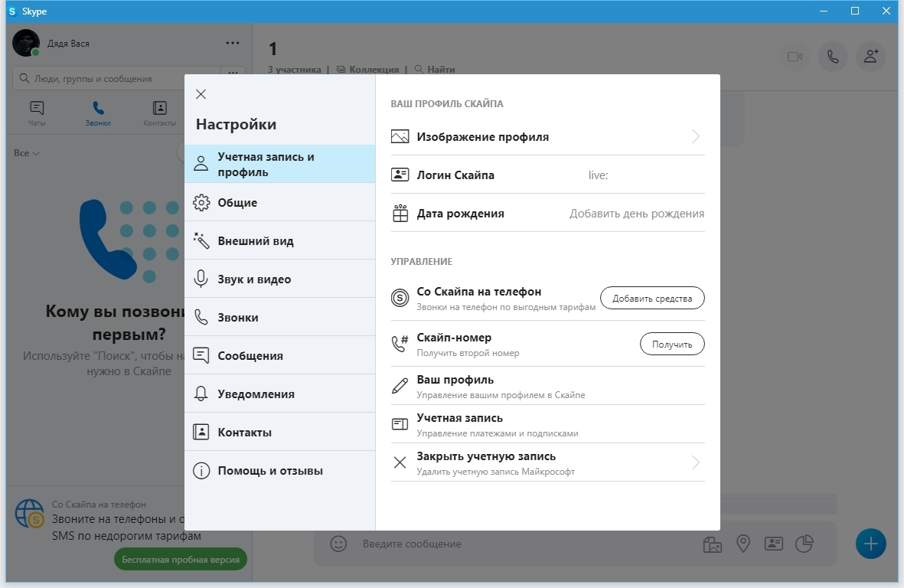The height and width of the screenshot is (588, 904).
Task: Click the picture icon for Изображение профиля
Action: coord(400,136)
